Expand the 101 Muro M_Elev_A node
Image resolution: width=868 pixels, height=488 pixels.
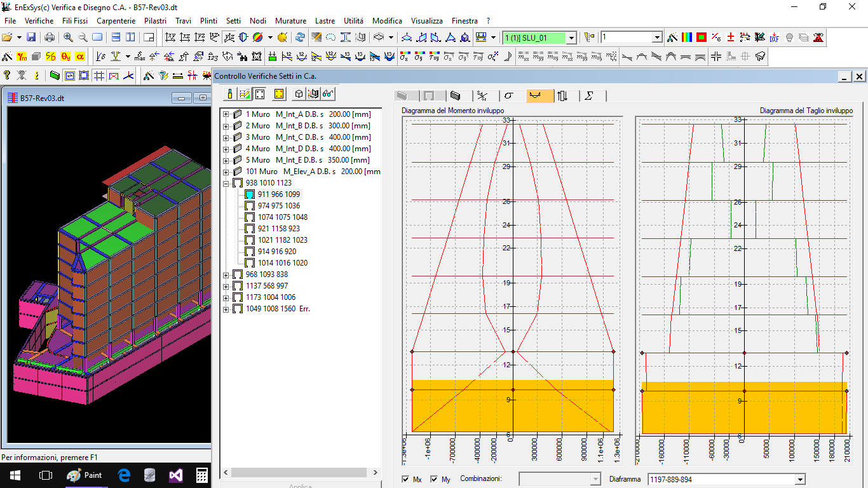tap(226, 172)
